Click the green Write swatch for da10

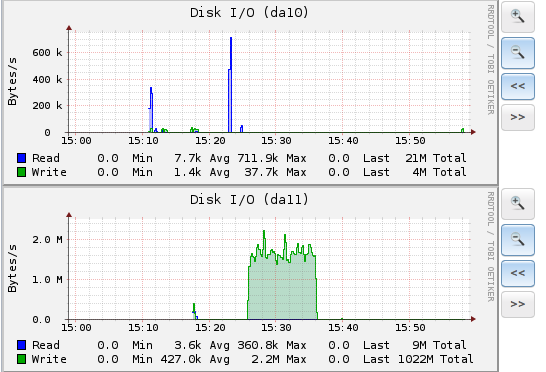[x=22, y=172]
